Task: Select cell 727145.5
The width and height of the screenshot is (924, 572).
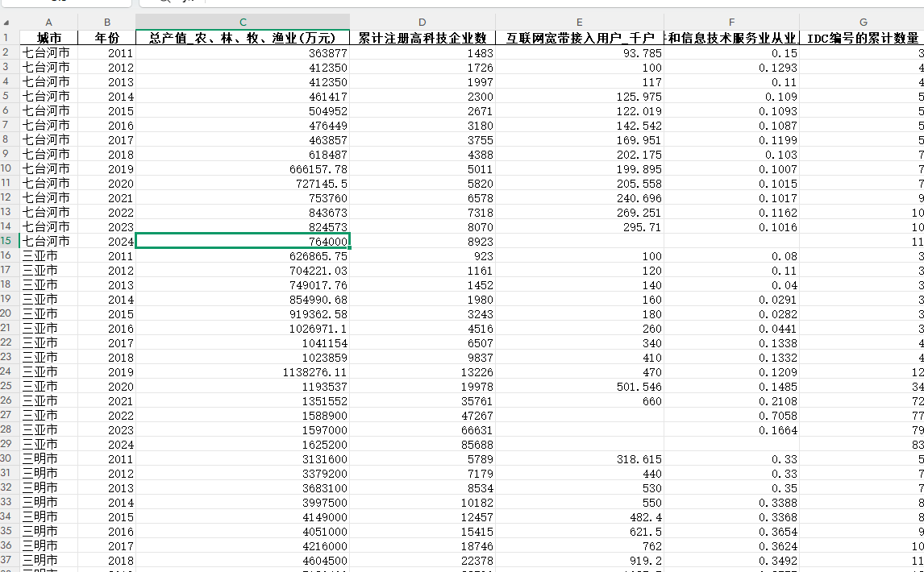Action: click(x=242, y=183)
